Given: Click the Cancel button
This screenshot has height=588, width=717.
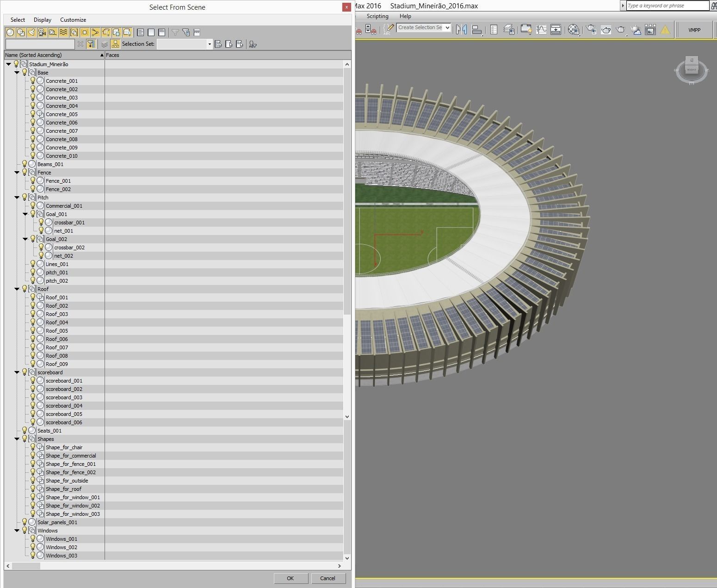Looking at the screenshot, I should point(328,578).
